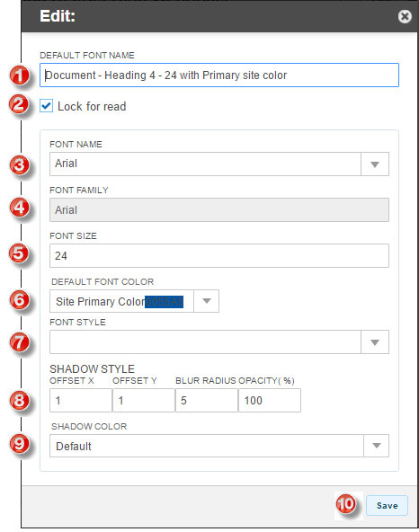
Task: Click the Default Font Name text field
Action: (219, 75)
